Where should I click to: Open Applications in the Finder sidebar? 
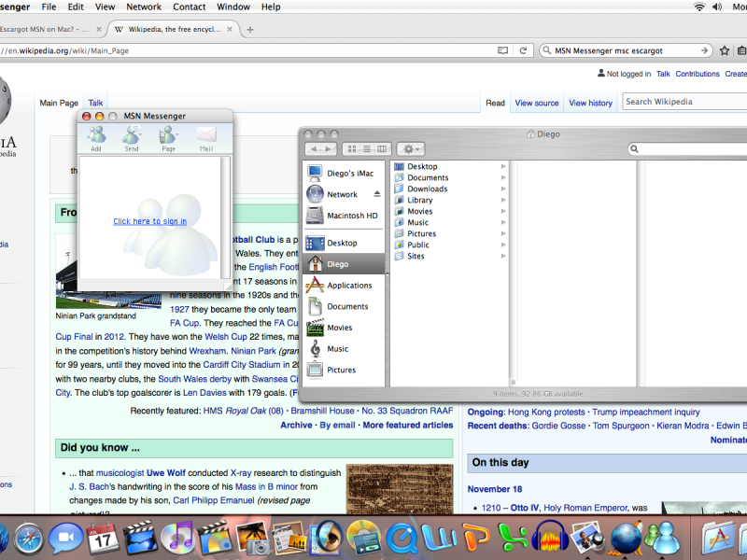344,286
